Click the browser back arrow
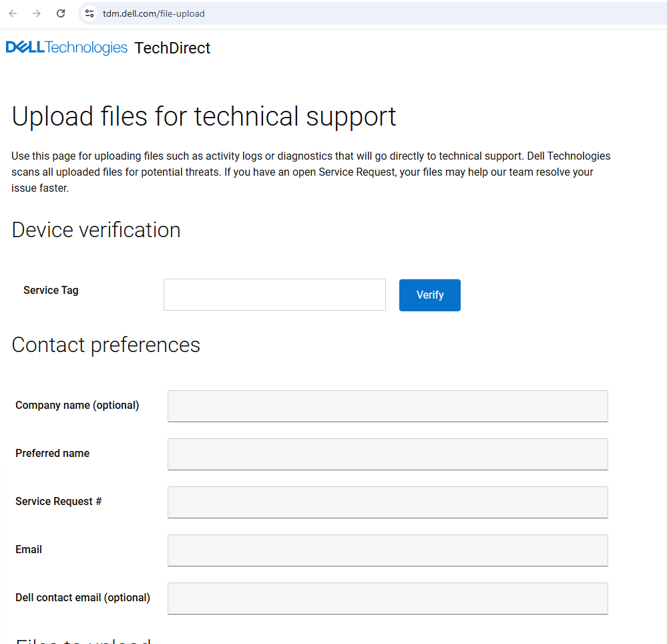 pos(13,13)
